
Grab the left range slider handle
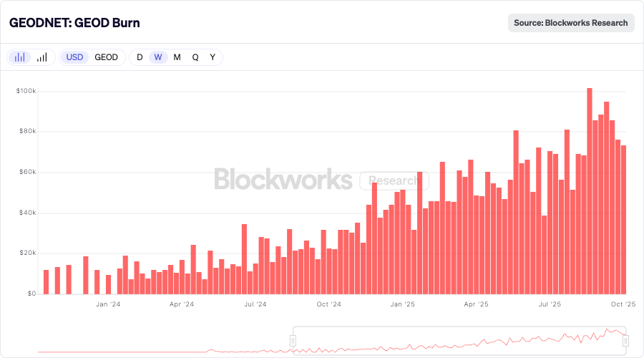(x=293, y=341)
